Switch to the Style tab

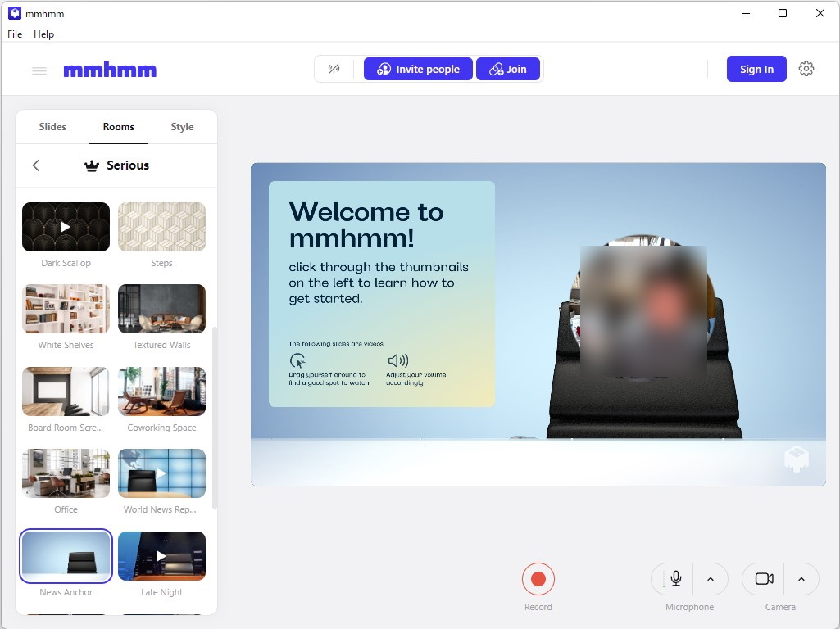[x=182, y=127]
